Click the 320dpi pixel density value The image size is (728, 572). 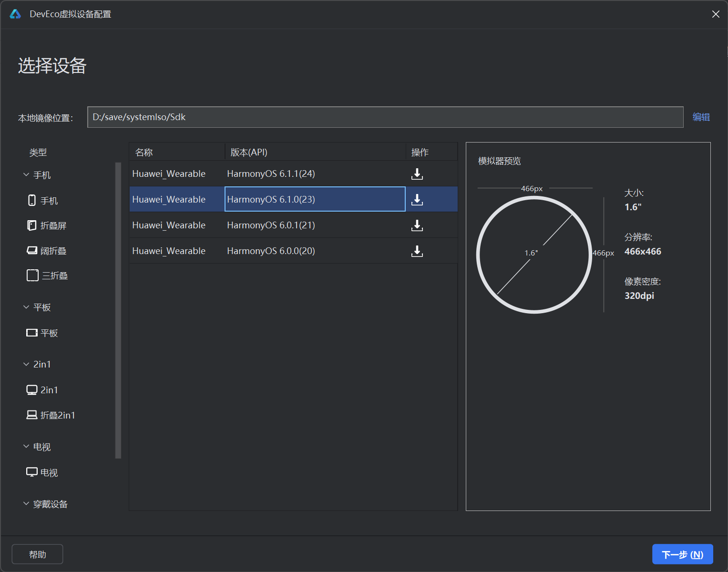coord(639,296)
